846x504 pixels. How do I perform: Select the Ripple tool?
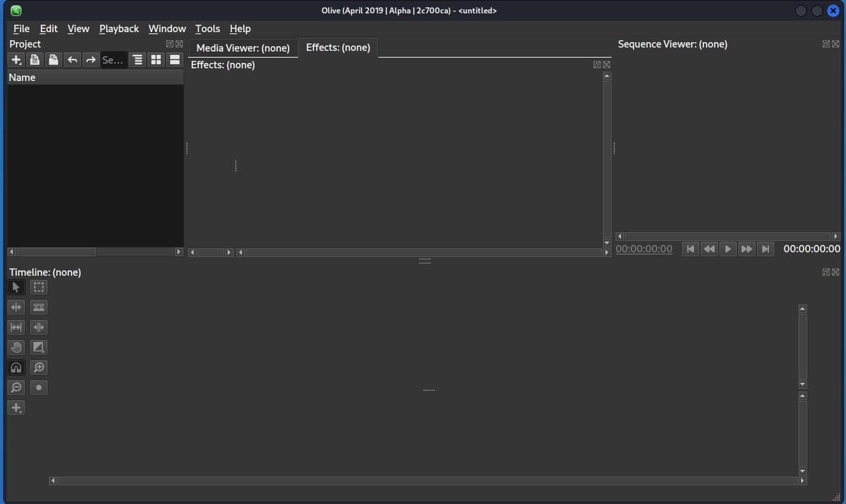point(16,307)
